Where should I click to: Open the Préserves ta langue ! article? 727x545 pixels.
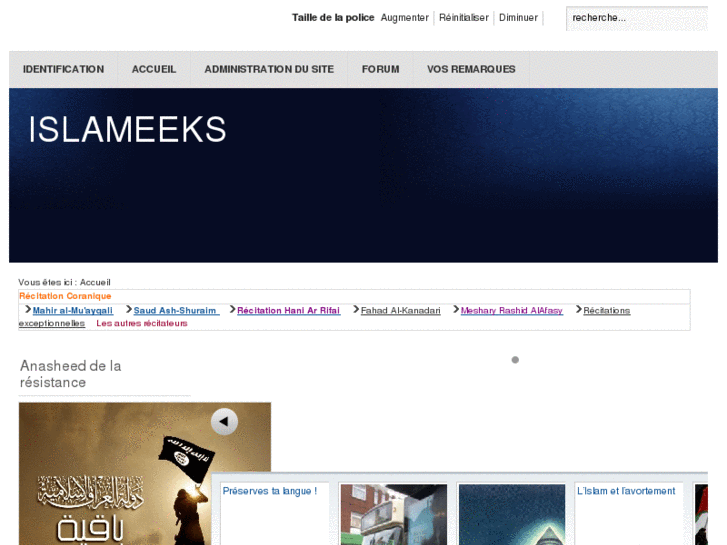point(270,491)
